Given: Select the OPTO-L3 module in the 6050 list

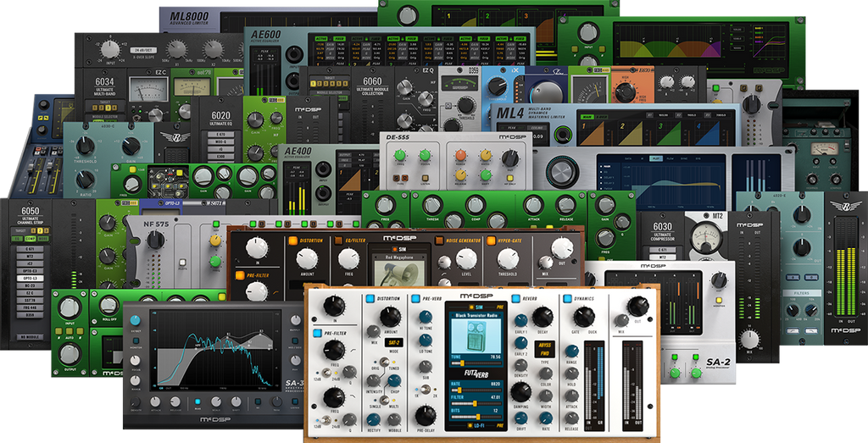Looking at the screenshot, I should (x=31, y=279).
